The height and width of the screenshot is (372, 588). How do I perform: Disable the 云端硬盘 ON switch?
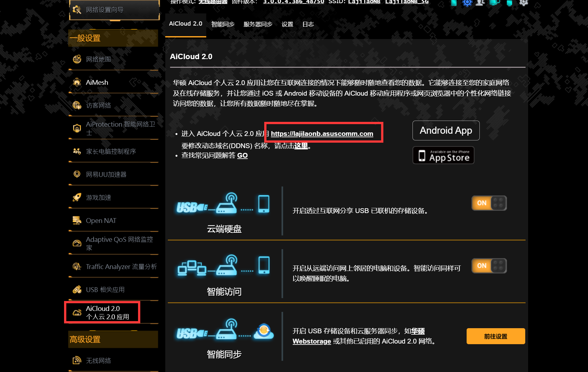coord(489,203)
